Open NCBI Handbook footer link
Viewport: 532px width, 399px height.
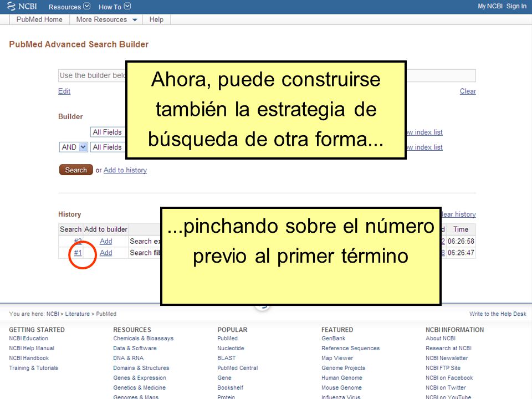[x=29, y=358]
